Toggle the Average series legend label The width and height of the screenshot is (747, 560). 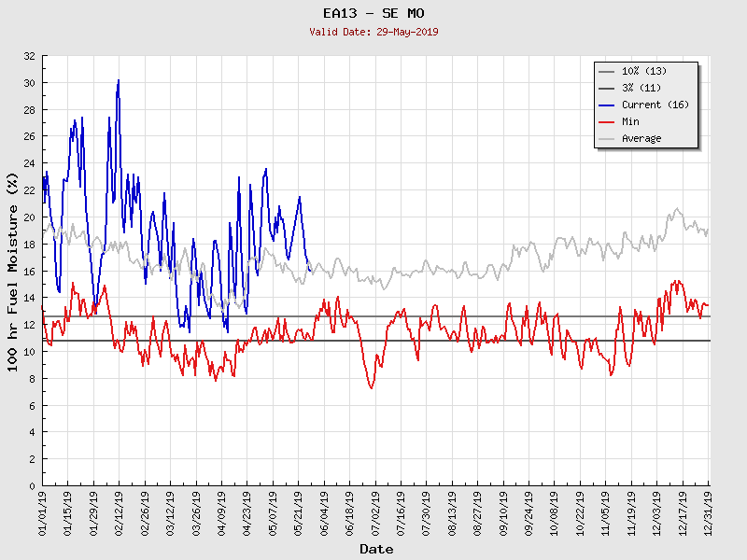click(641, 138)
